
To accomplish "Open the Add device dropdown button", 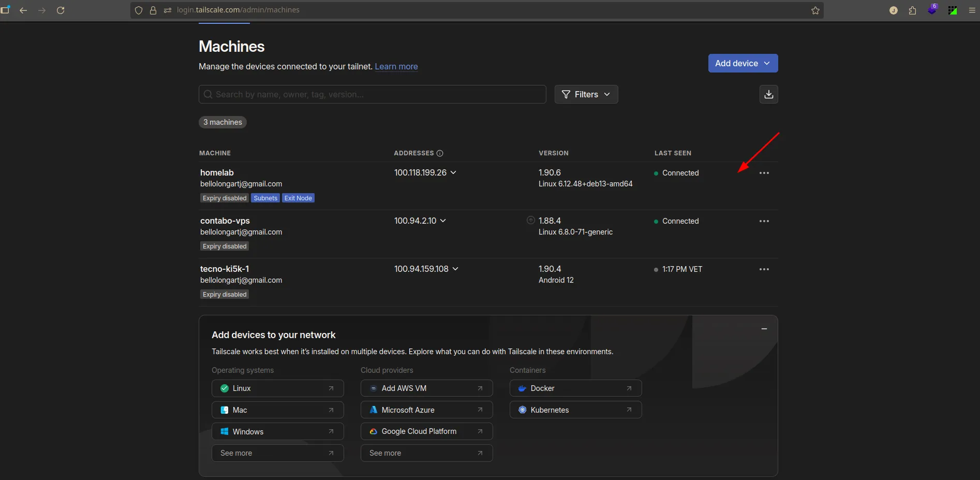I will (x=743, y=63).
